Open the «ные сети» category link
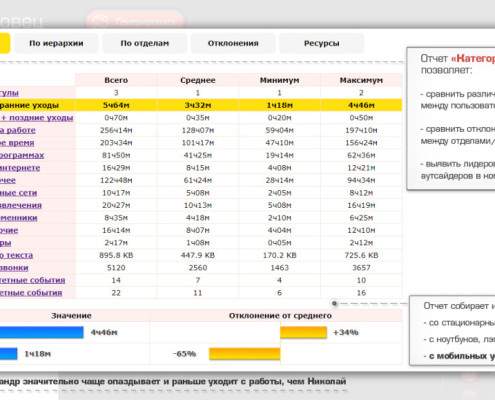This screenshot has width=495, height=400. tap(19, 193)
